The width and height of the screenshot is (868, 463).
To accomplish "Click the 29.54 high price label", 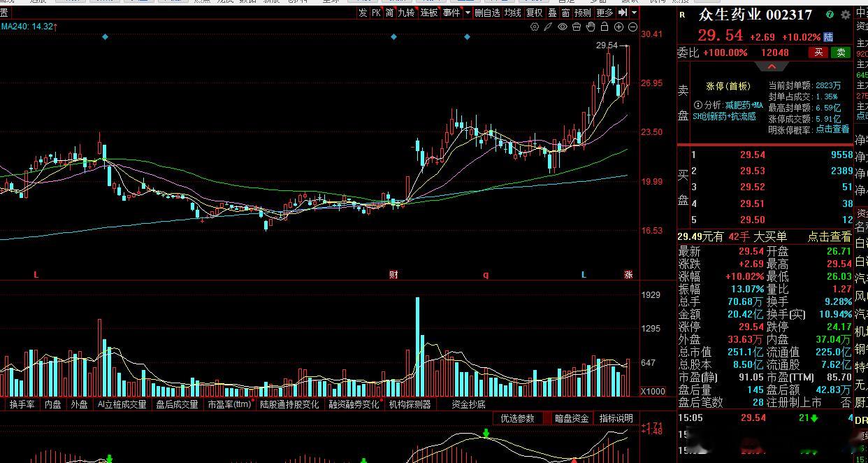I will (607, 45).
